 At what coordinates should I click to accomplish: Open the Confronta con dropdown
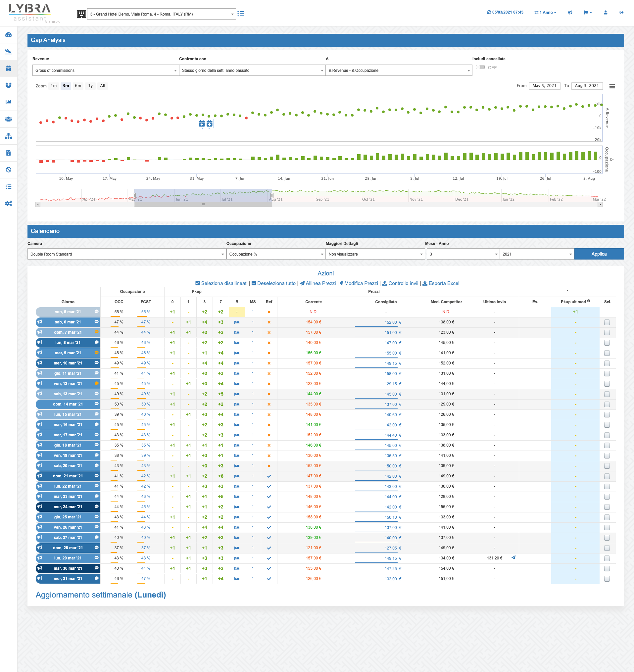[x=252, y=70]
